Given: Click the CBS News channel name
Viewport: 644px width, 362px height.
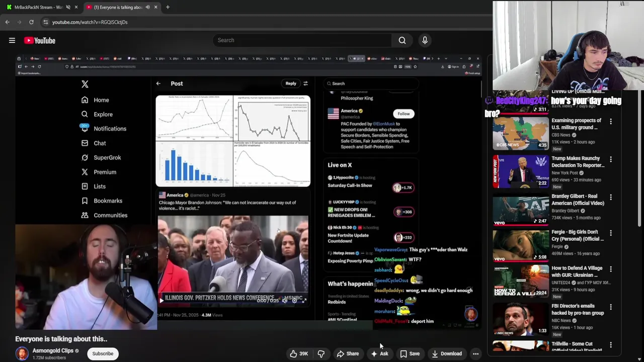Looking at the screenshot, I should [561, 135].
